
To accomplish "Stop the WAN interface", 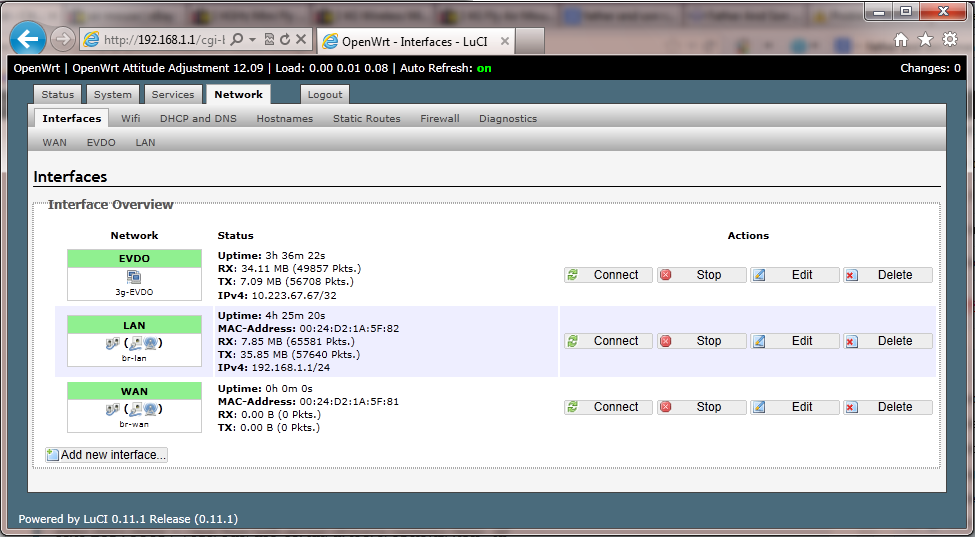I will click(701, 407).
